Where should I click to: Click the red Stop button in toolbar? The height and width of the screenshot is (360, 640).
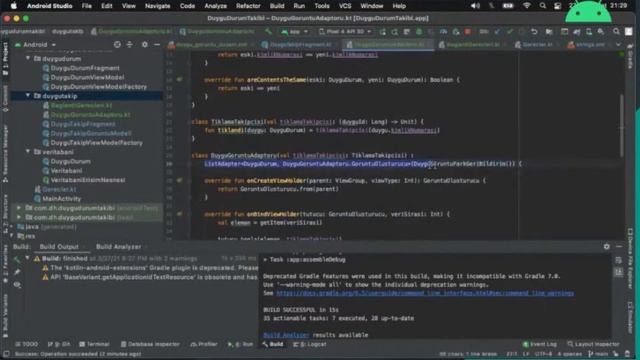468,31
